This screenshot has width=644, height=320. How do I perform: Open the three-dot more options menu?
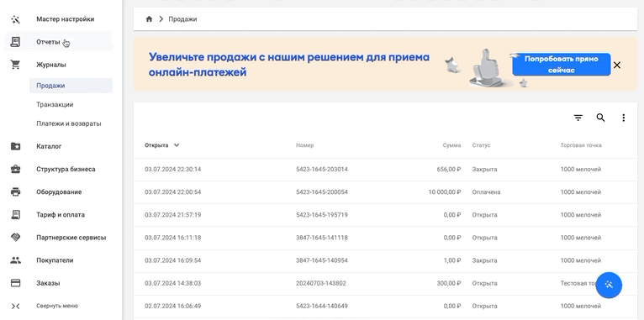tap(624, 118)
